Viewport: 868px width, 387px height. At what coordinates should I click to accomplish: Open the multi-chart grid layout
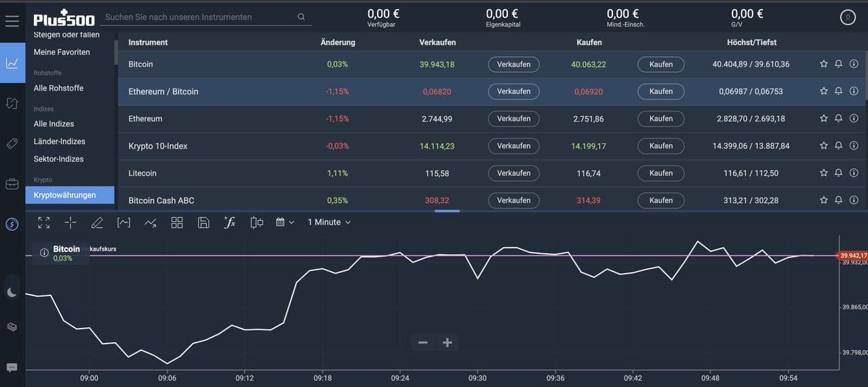pyautogui.click(x=177, y=222)
